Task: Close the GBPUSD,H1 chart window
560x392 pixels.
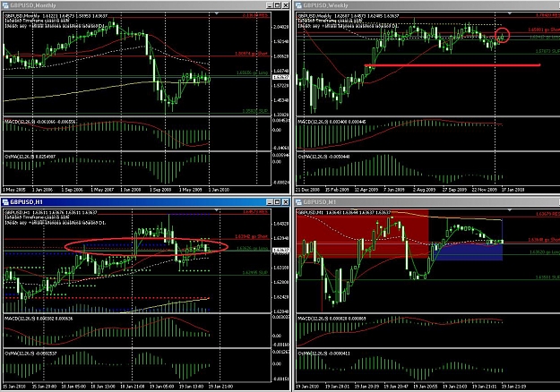Action: [x=285, y=202]
